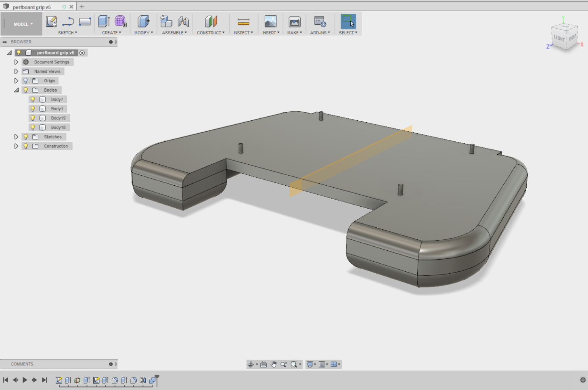The image size is (588, 390).
Task: Toggle the Sketches folder lightbulb
Action: [x=26, y=137]
